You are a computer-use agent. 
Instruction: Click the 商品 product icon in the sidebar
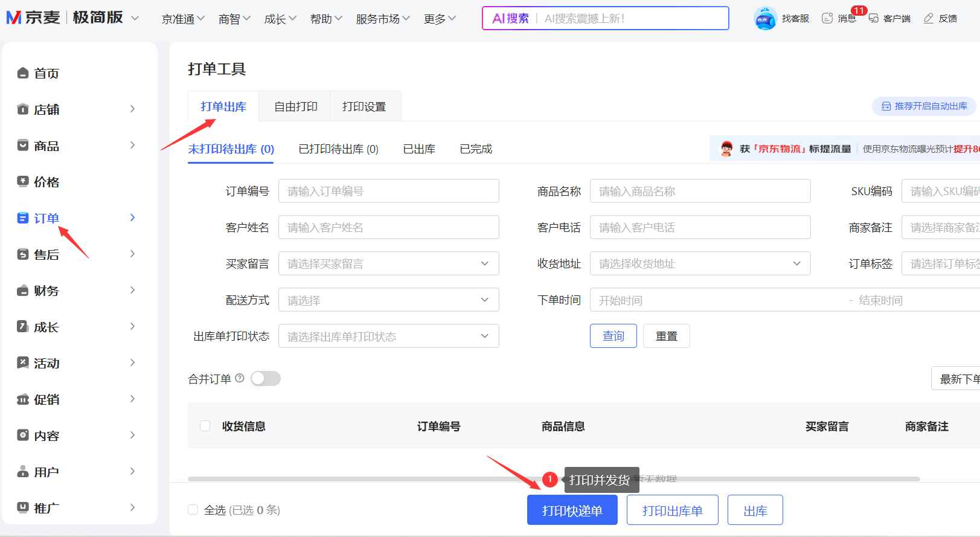(x=23, y=146)
